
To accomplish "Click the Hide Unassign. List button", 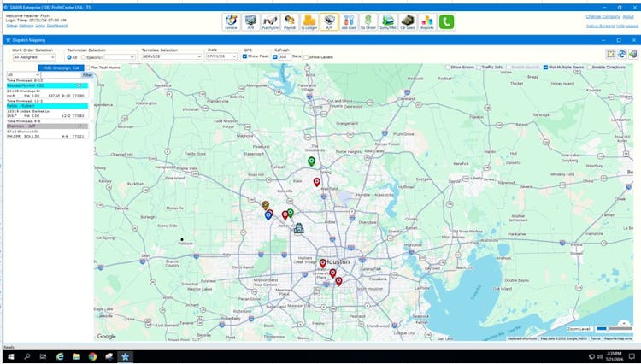I will pyautogui.click(x=62, y=68).
